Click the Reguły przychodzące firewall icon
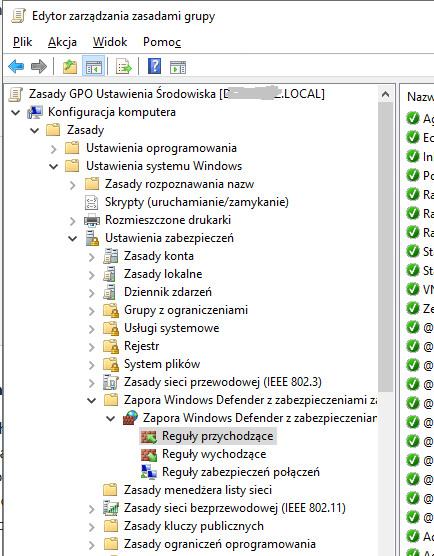The height and width of the screenshot is (556, 434). [149, 436]
